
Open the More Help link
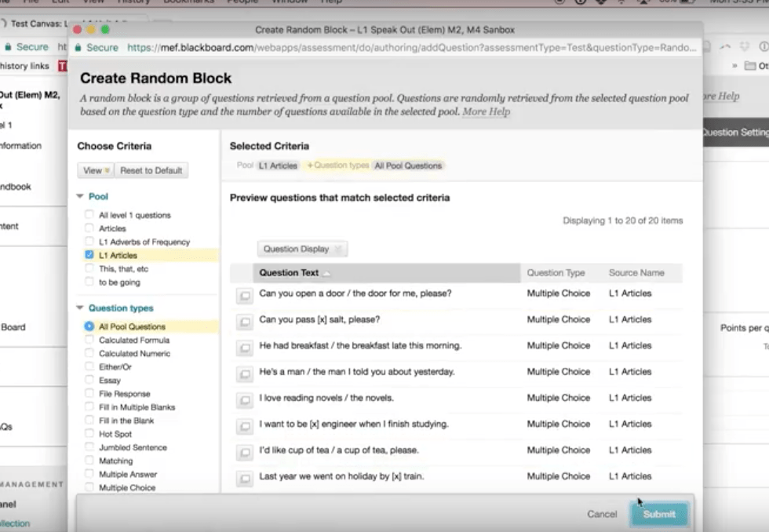point(486,112)
